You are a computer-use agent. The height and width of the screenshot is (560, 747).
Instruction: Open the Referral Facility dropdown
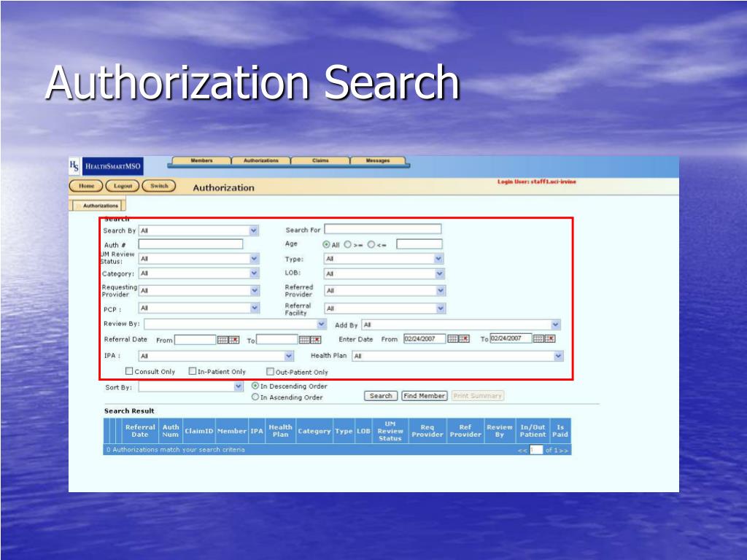pos(385,308)
